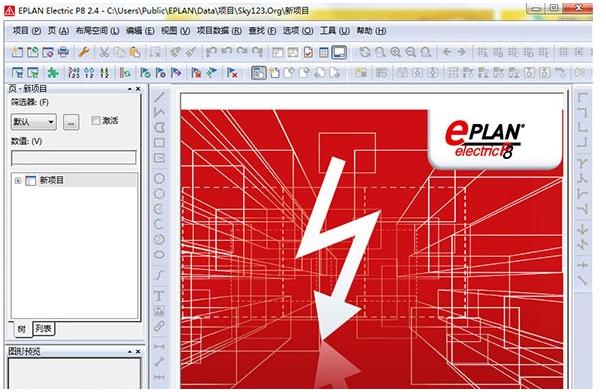The width and height of the screenshot is (606, 392).
Task: Open the 编辑 (E) menu
Action: 140,31
